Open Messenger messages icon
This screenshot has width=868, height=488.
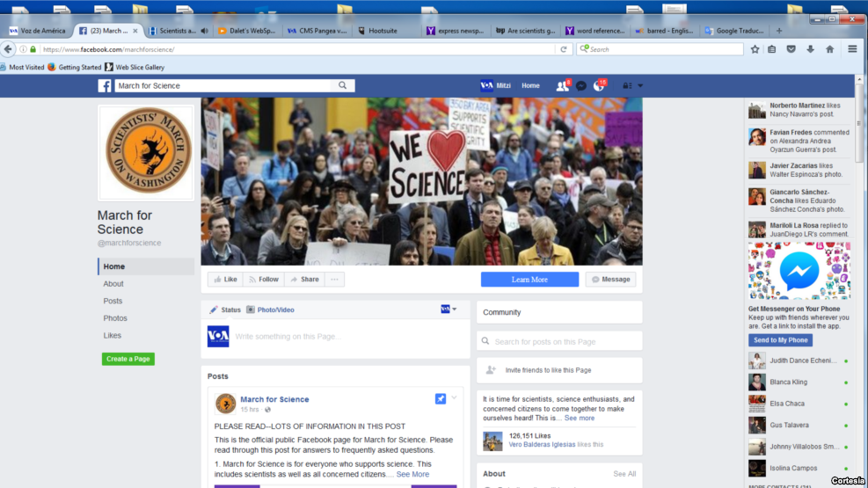pos(580,86)
